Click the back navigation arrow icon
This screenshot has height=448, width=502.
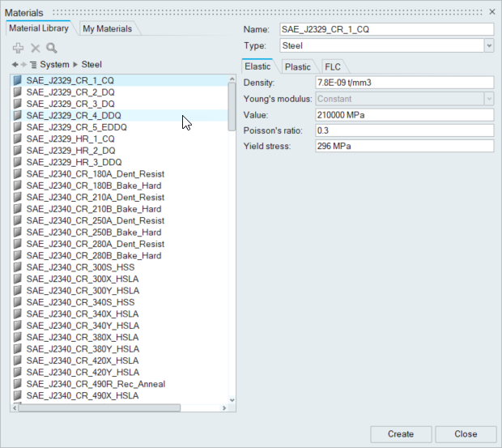tap(15, 64)
